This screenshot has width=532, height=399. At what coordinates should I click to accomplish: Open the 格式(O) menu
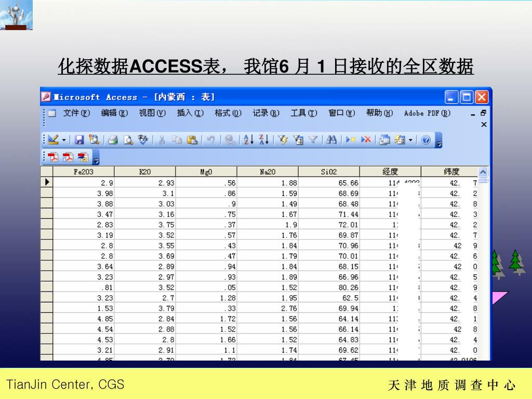click(x=228, y=113)
